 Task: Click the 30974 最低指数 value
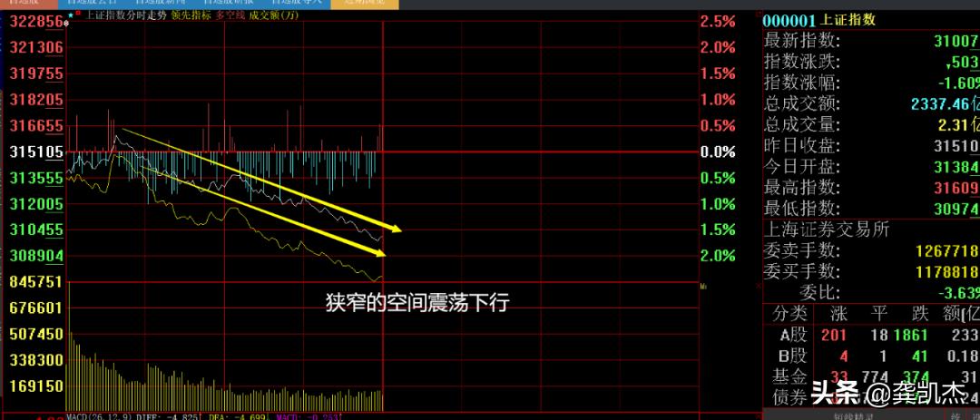[x=956, y=209]
